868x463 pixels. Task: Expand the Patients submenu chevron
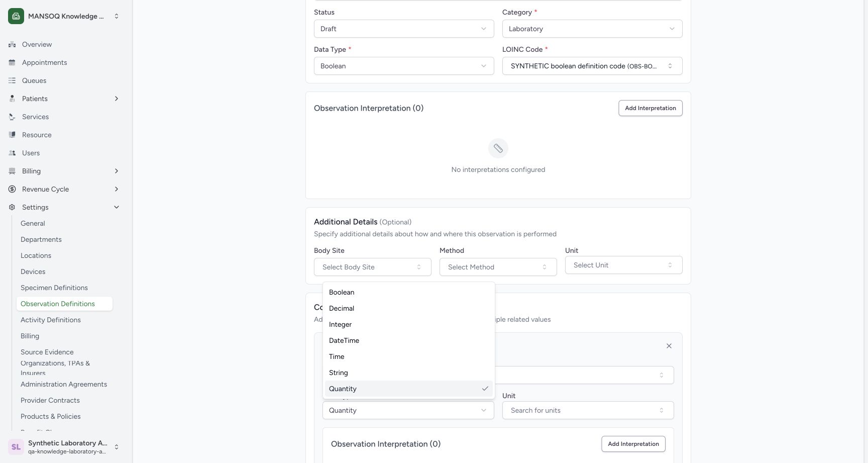tap(117, 99)
